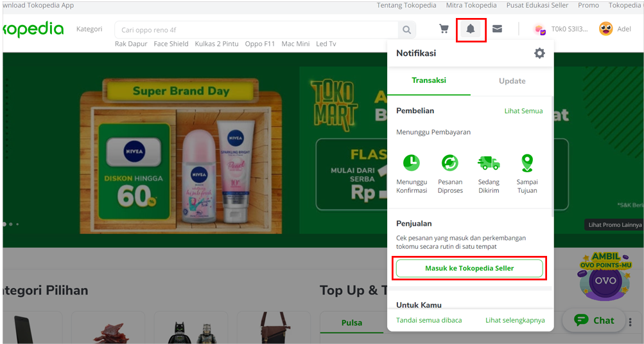This screenshot has width=644, height=344.
Task: Click Menunggu Konfirmasi clock icon
Action: point(412,163)
